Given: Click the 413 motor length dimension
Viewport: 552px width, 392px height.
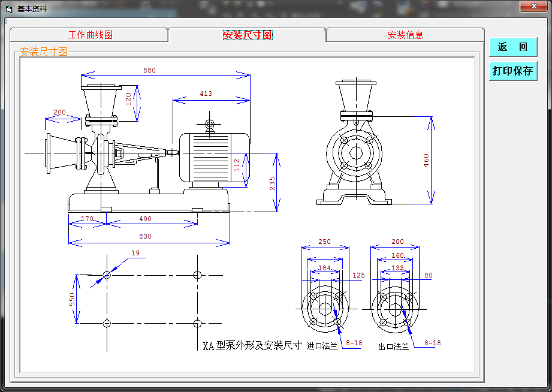Looking at the screenshot, I should [206, 94].
